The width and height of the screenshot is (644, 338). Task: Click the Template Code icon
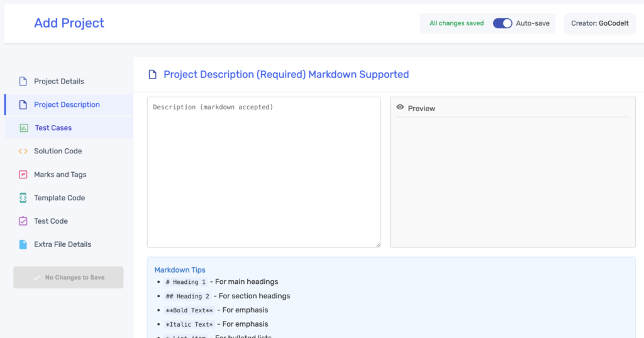coord(23,198)
